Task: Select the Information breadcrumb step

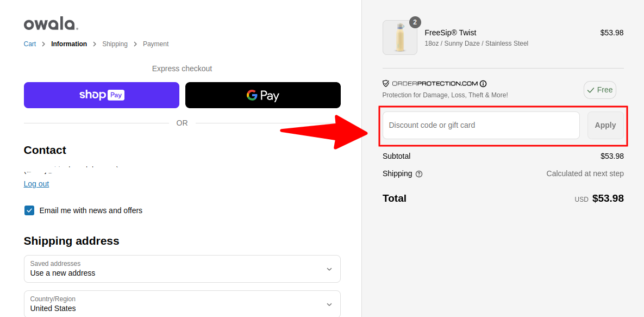Action: pos(69,44)
